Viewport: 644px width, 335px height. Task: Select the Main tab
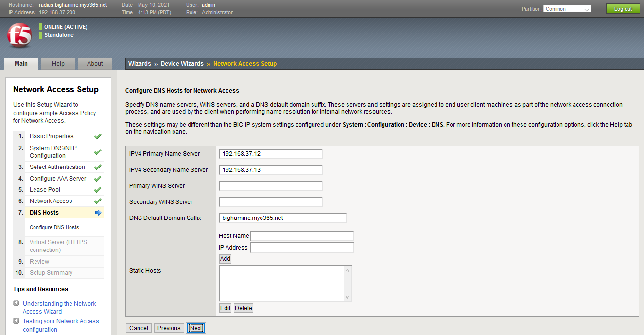[x=21, y=63]
